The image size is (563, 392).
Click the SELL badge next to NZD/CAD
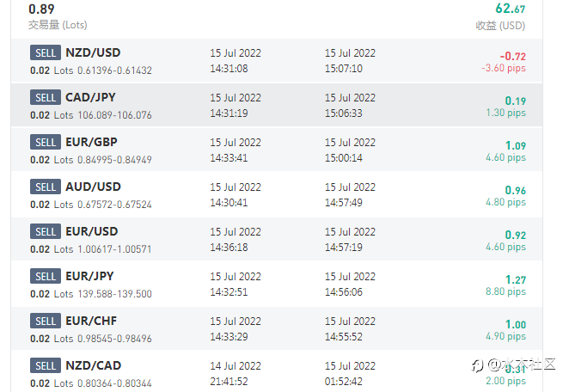[45, 365]
